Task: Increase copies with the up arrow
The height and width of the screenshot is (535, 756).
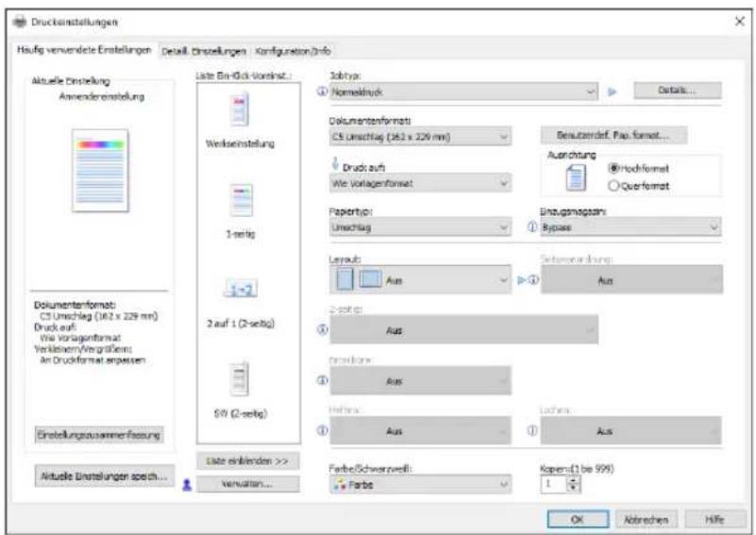Action: pyautogui.click(x=573, y=480)
